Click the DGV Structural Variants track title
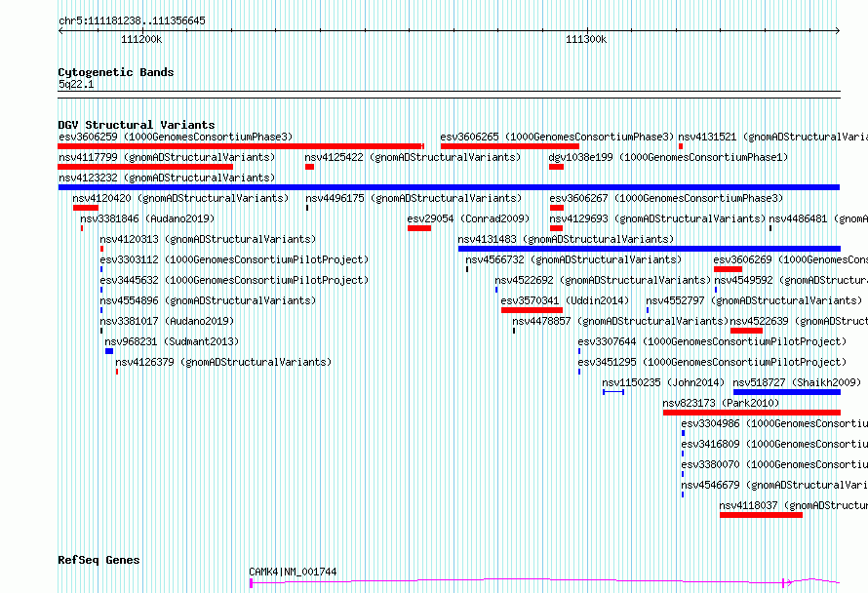The image size is (868, 593). tap(137, 125)
